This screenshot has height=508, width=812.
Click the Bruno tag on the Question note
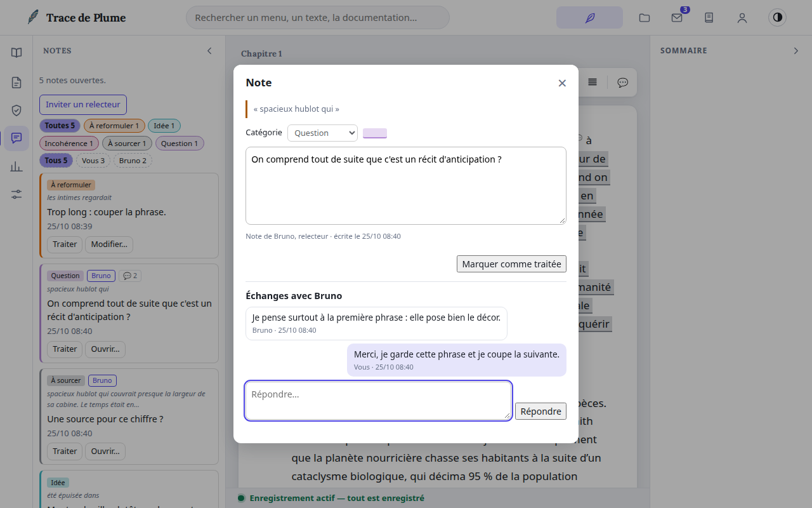101,276
